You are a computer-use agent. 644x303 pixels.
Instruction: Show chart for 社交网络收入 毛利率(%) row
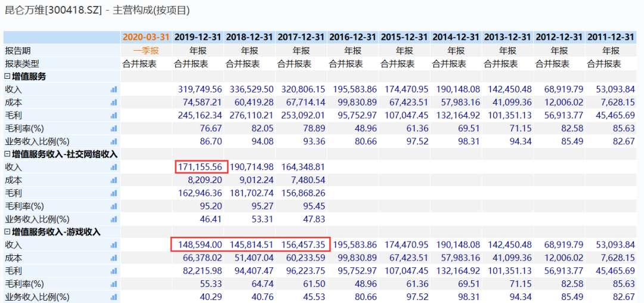[114, 206]
